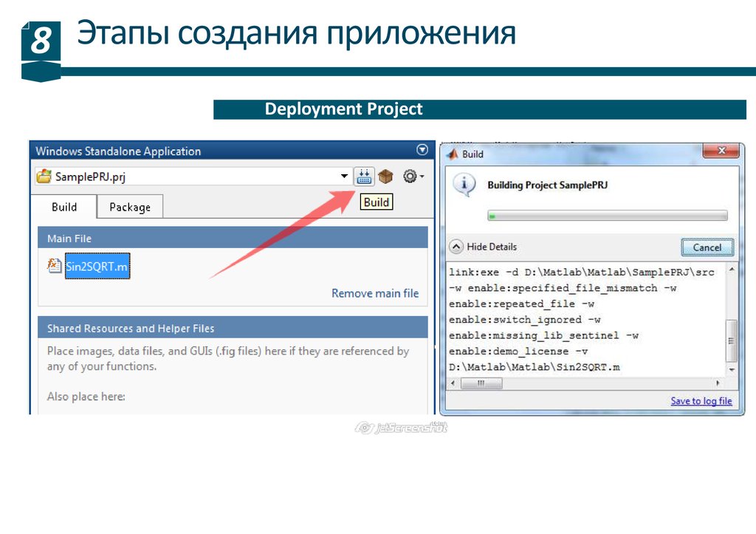Click the Build project toolbar icon
Screen dimensions: 756x534
pos(364,177)
